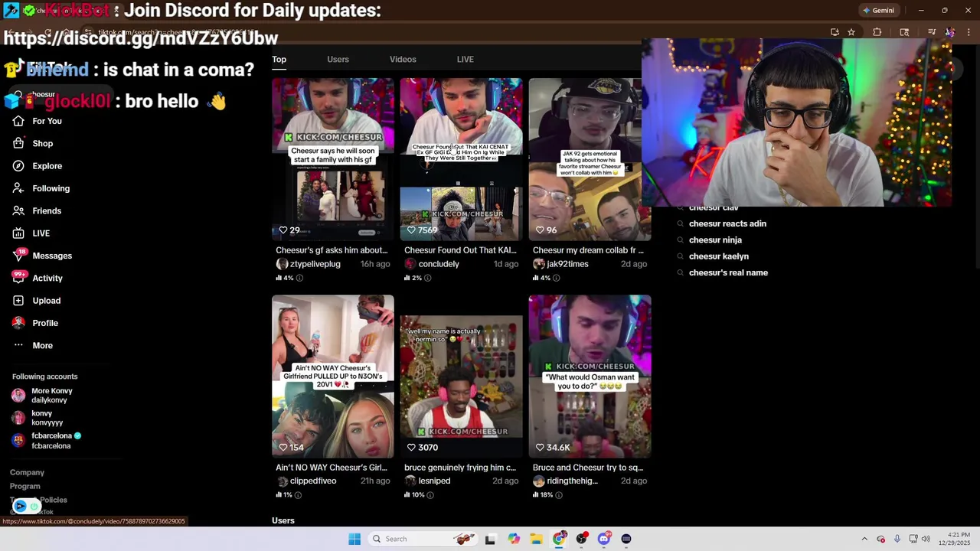This screenshot has width=980, height=551.
Task: Open the ridingthehig... author link
Action: pyautogui.click(x=573, y=481)
